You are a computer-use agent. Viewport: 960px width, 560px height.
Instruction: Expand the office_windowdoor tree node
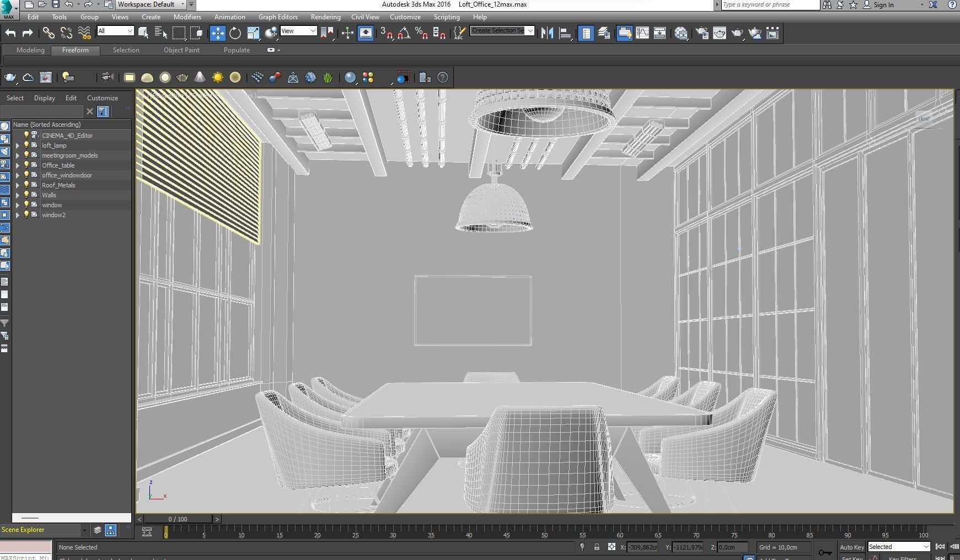point(17,175)
